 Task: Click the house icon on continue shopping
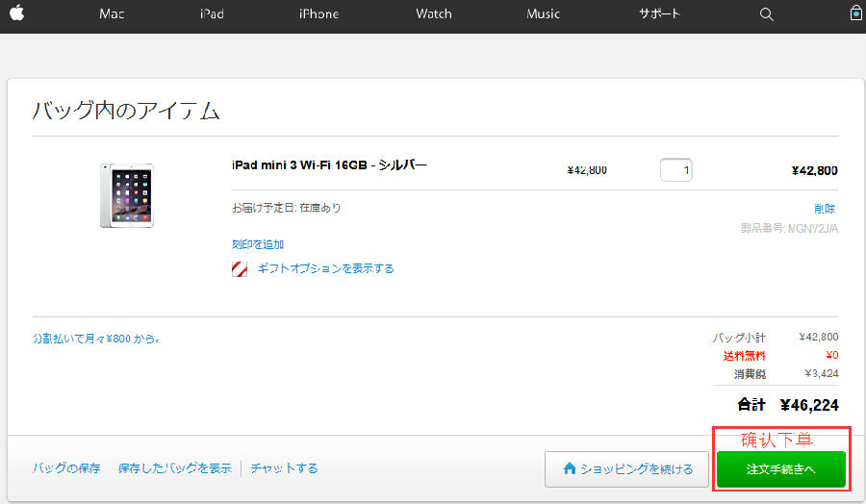click(x=570, y=468)
